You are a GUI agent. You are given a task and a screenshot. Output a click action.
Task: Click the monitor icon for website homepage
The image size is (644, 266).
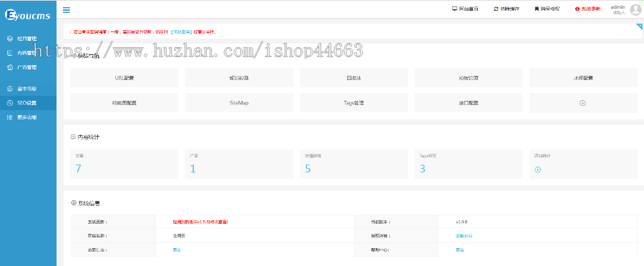[454, 9]
